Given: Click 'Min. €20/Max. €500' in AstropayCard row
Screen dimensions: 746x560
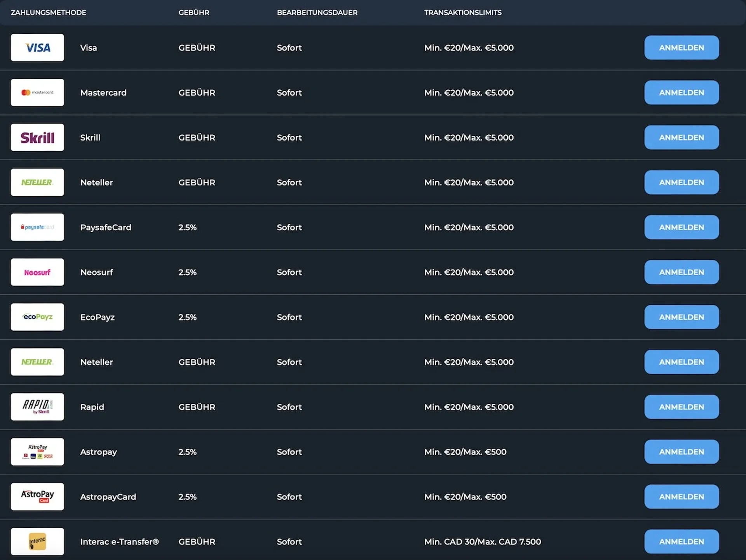Looking at the screenshot, I should click(x=465, y=497).
